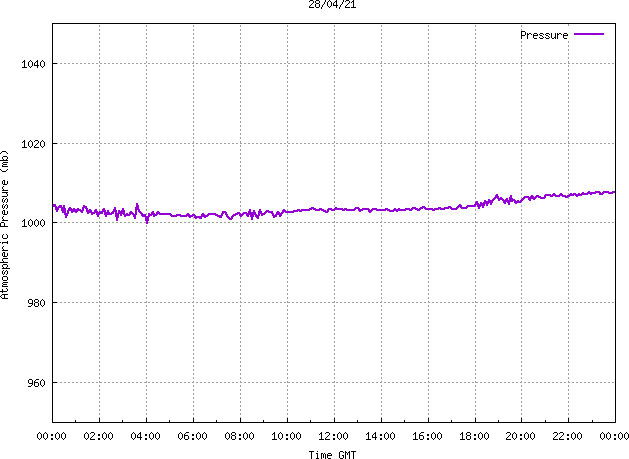
Task: Click the rightmost 00:00 time label
Action: 614,436
